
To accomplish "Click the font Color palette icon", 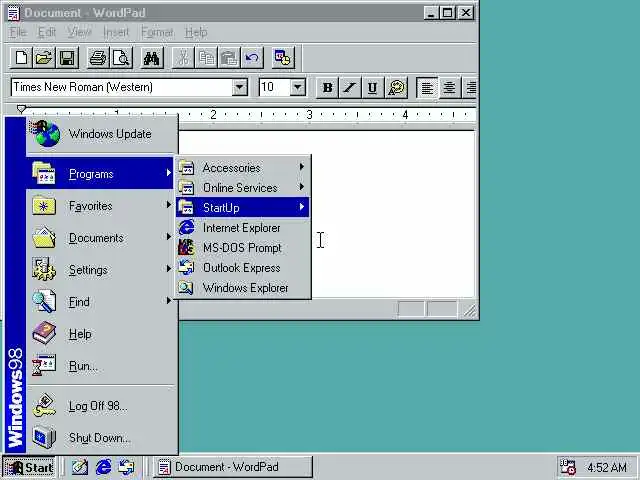I will pos(396,87).
